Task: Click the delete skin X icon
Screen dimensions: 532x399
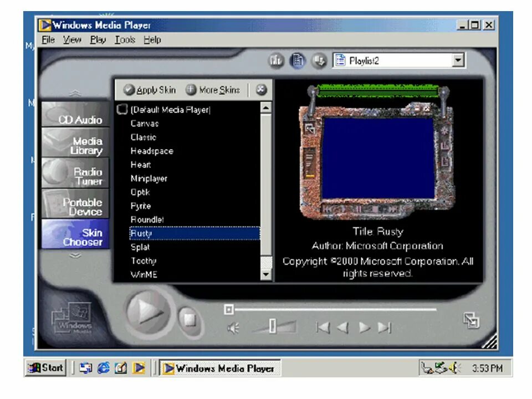Action: pyautogui.click(x=261, y=90)
